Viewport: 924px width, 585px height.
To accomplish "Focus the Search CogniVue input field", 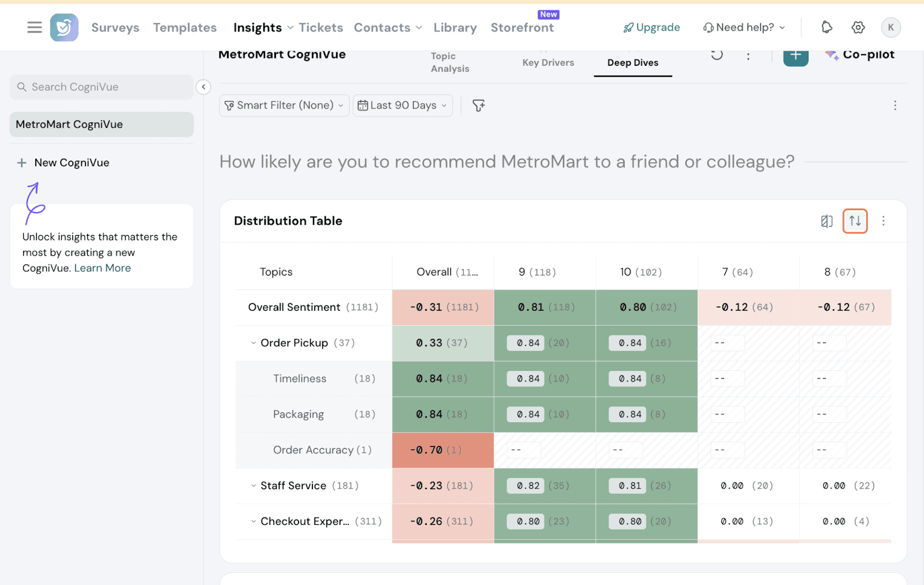I will coord(107,87).
